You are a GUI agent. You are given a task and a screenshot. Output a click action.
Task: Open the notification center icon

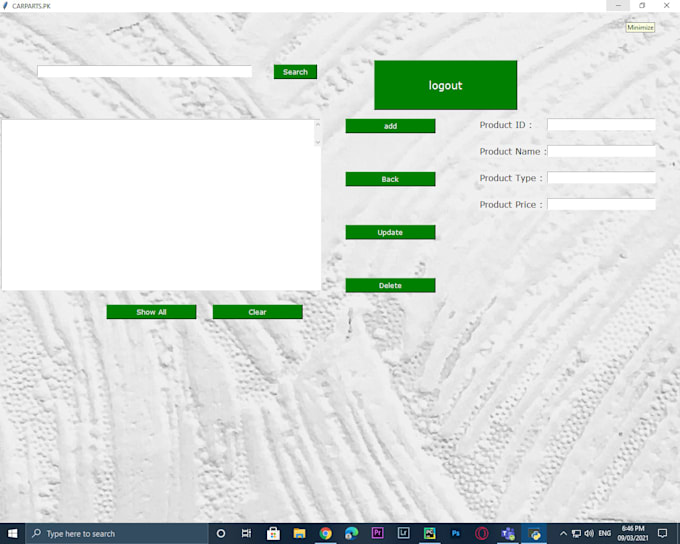pyautogui.click(x=663, y=534)
